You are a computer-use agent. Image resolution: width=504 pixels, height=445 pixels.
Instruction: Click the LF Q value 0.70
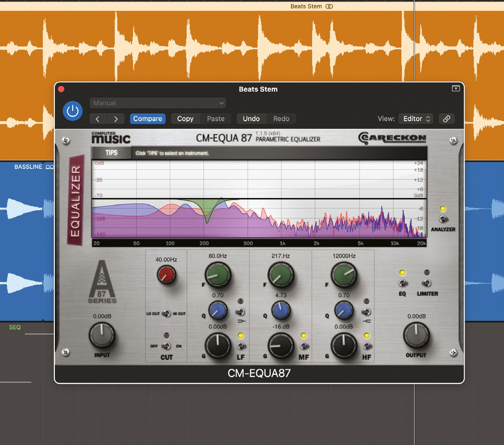[x=218, y=295]
